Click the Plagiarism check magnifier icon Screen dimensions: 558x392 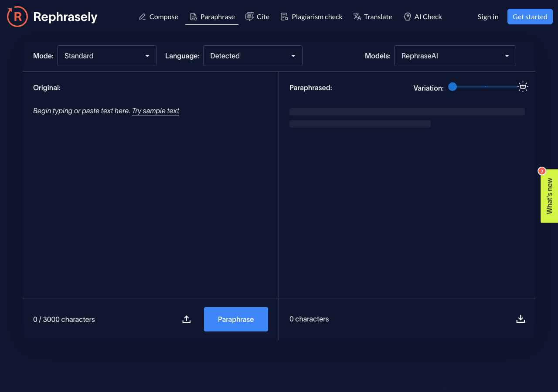[284, 17]
